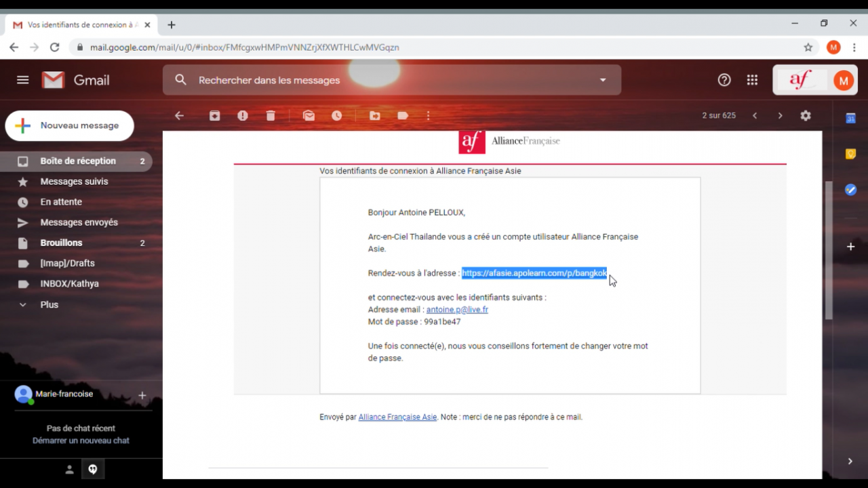Bookmark this page star icon

pyautogui.click(x=808, y=47)
